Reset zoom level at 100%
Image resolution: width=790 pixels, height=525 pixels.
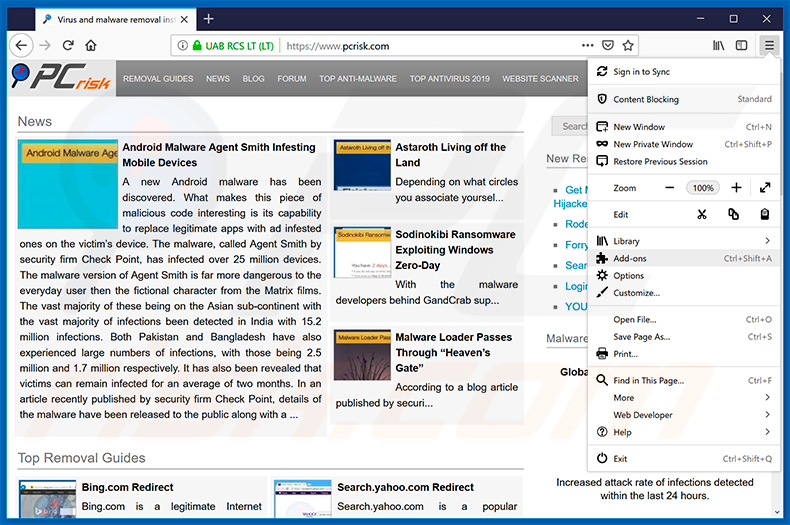point(703,188)
